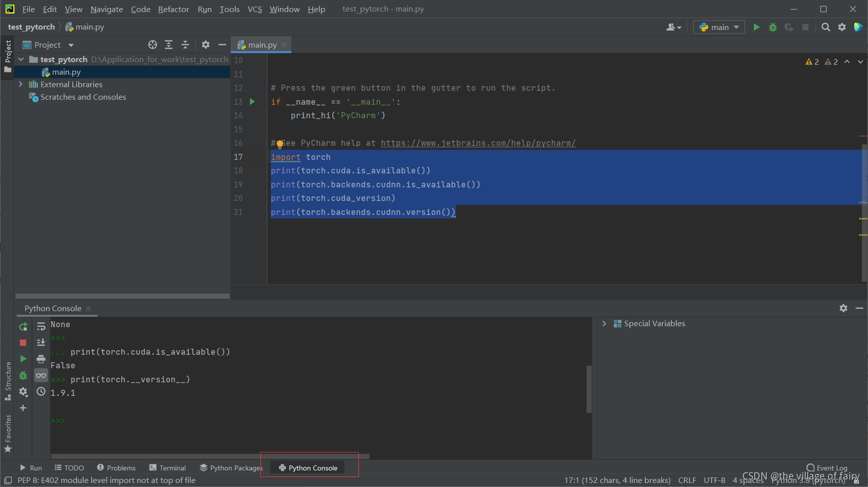Click the warnings count indicator in editor
This screenshot has height=487, width=868.
[812, 62]
